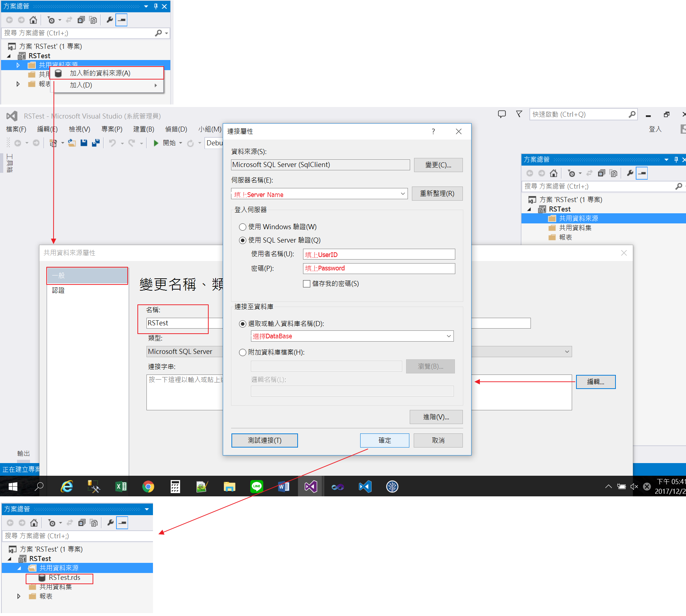Select 認證 tab in 共用資料來源屬性 dialog
The image size is (686, 616).
pos(58,291)
